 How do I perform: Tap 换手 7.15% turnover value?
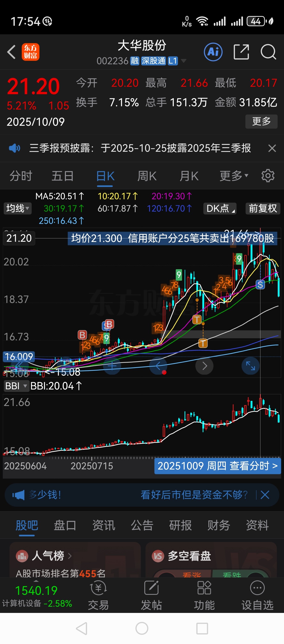point(107,102)
